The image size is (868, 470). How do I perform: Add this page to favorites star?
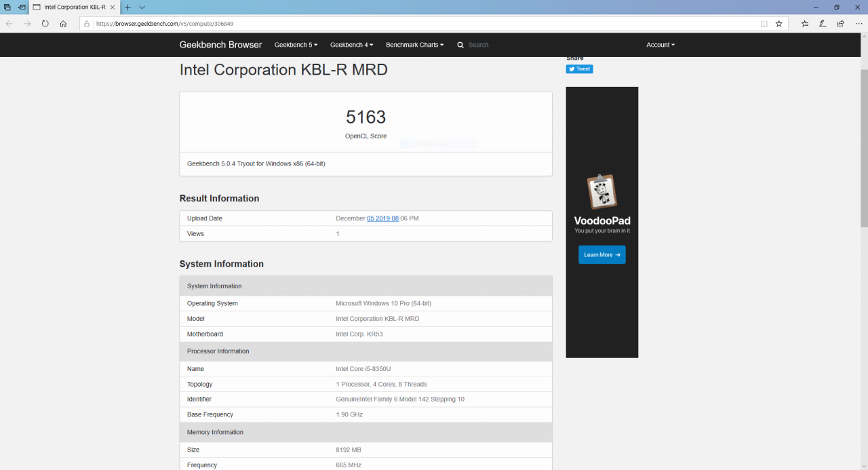click(778, 23)
